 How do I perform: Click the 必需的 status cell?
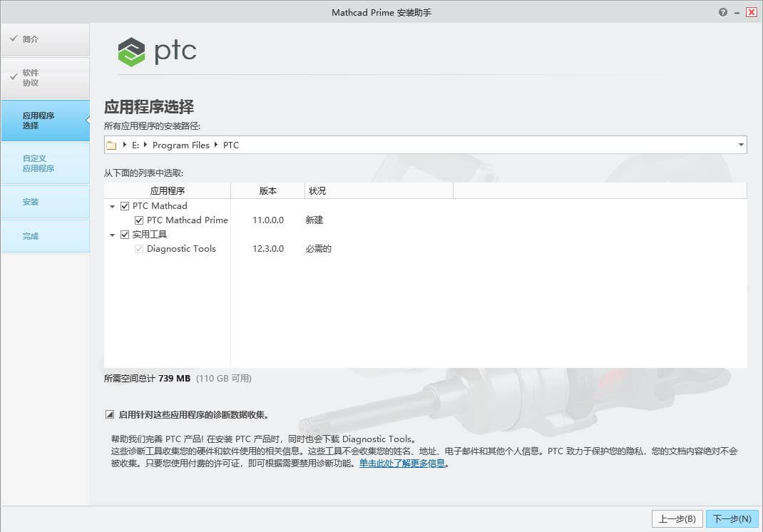(x=319, y=249)
